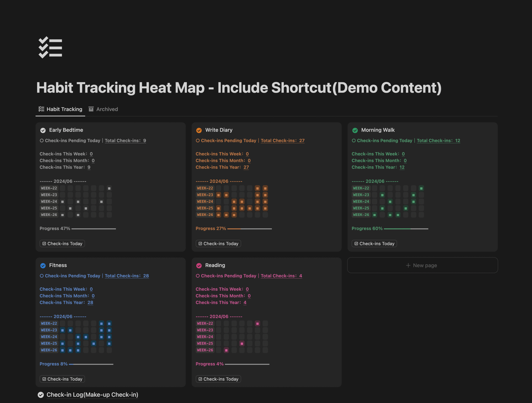This screenshot has height=403, width=532.
Task: Click WEEK-26 label in Morning Walk heat map
Action: [361, 215]
